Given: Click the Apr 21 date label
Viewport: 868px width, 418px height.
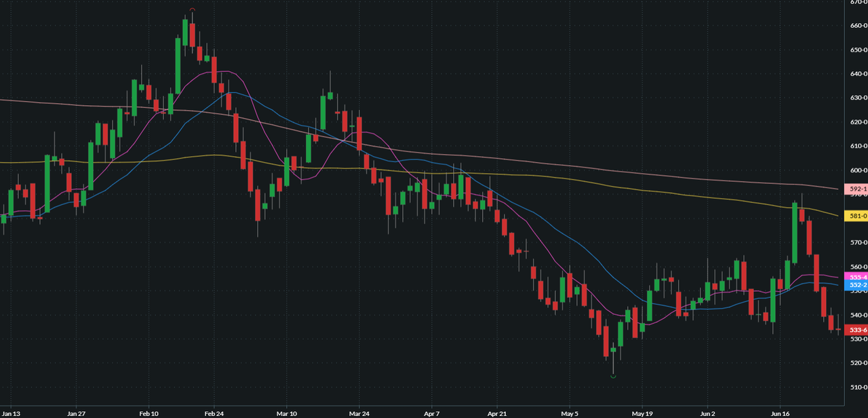Looking at the screenshot, I should tap(497, 413).
